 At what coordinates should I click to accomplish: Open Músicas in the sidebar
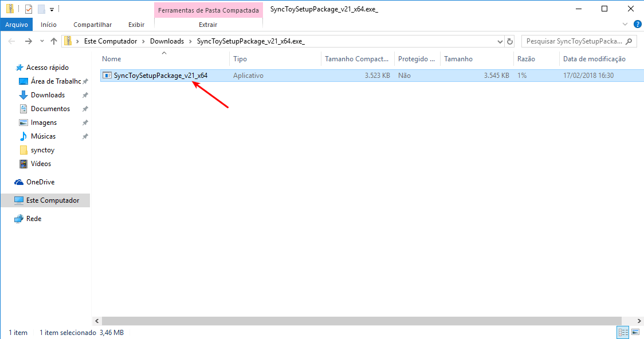pos(43,136)
